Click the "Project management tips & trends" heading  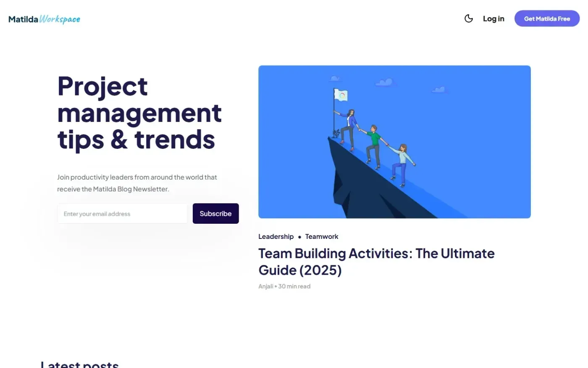click(139, 113)
